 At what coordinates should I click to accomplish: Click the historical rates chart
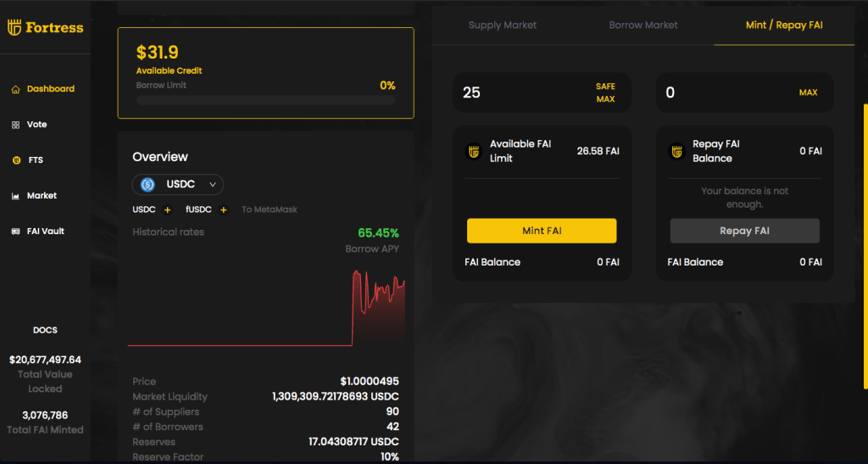(266, 307)
